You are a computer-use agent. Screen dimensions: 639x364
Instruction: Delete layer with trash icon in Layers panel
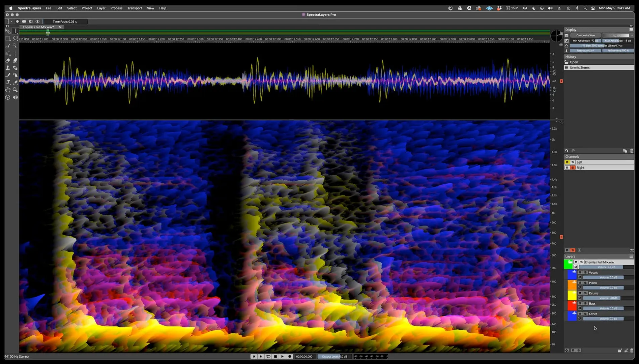(632, 351)
